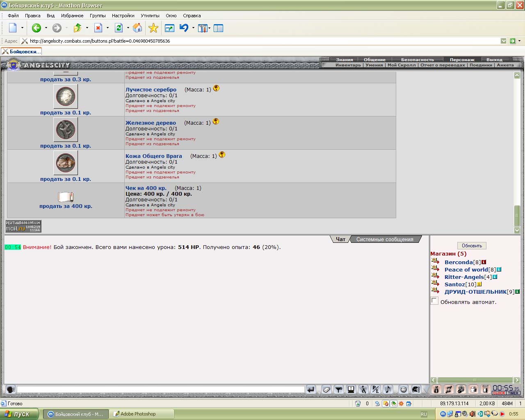Open the dropdown arrow next to Up folder icon
525x420 pixels.
point(87,28)
